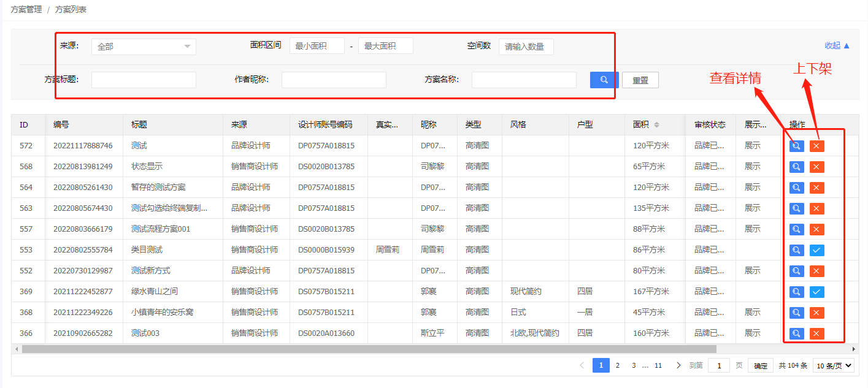This screenshot has width=868, height=388.
Task: Collapse the filter panel with 收起
Action: pyautogui.click(x=837, y=45)
